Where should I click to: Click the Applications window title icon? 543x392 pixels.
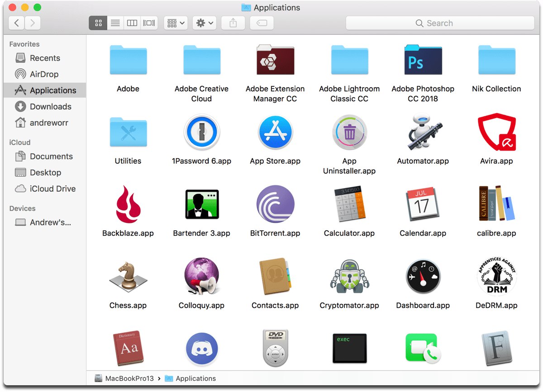246,8
